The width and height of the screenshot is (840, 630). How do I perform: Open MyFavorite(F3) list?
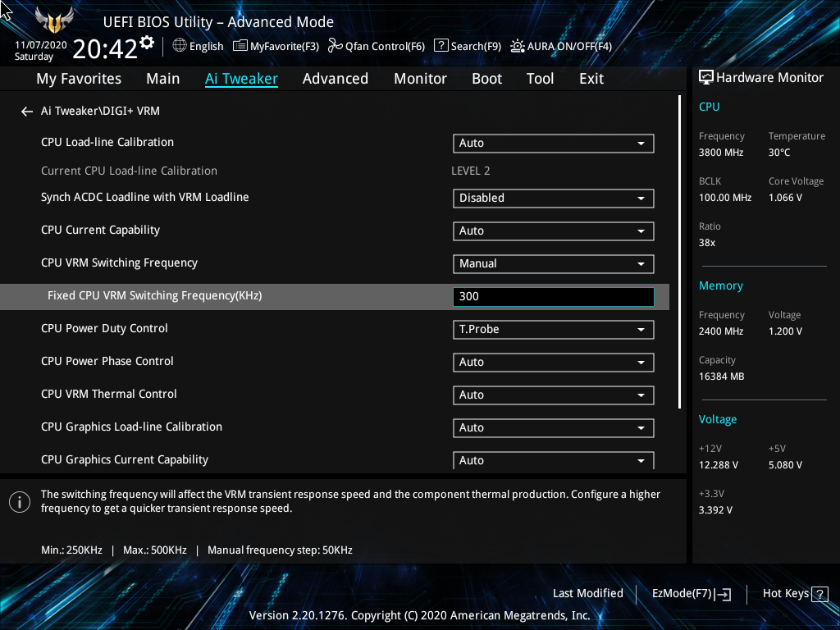(276, 46)
